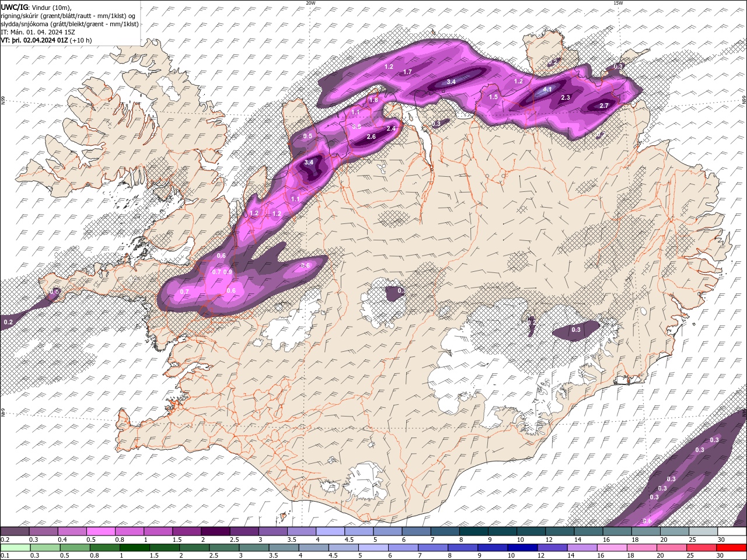Click the 2.6 precipitation value label
Viewport: 747px width, 560px height.
tap(371, 137)
